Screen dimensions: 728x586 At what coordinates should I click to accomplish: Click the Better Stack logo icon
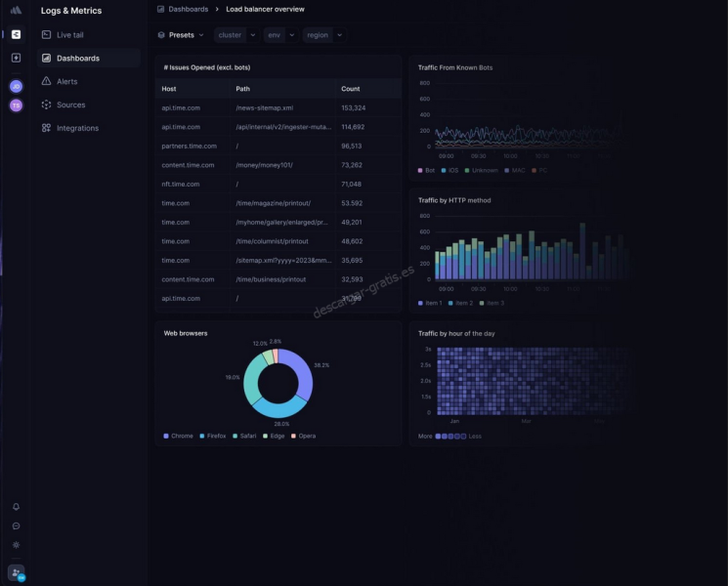click(16, 10)
